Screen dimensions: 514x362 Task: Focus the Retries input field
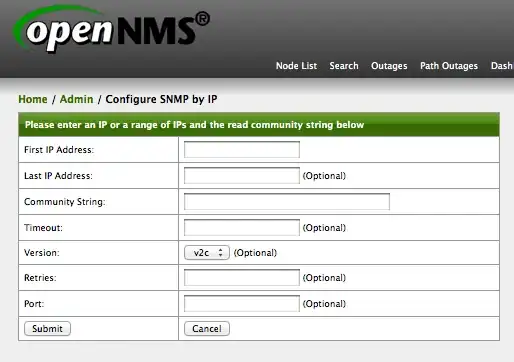242,278
